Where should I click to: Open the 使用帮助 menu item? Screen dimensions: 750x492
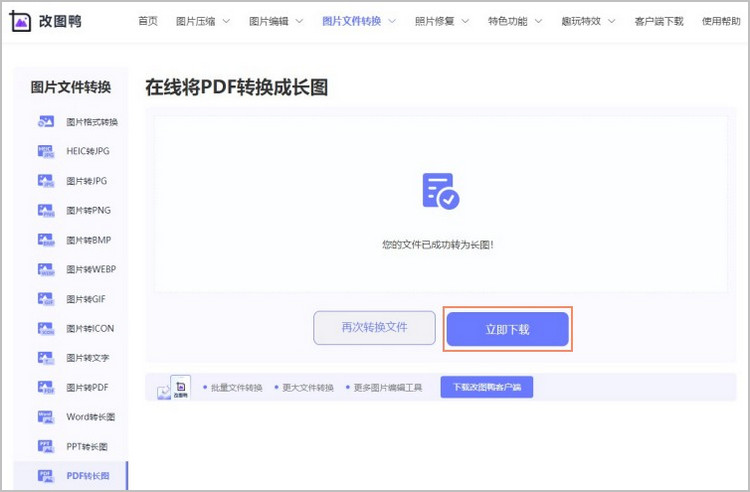tap(721, 21)
